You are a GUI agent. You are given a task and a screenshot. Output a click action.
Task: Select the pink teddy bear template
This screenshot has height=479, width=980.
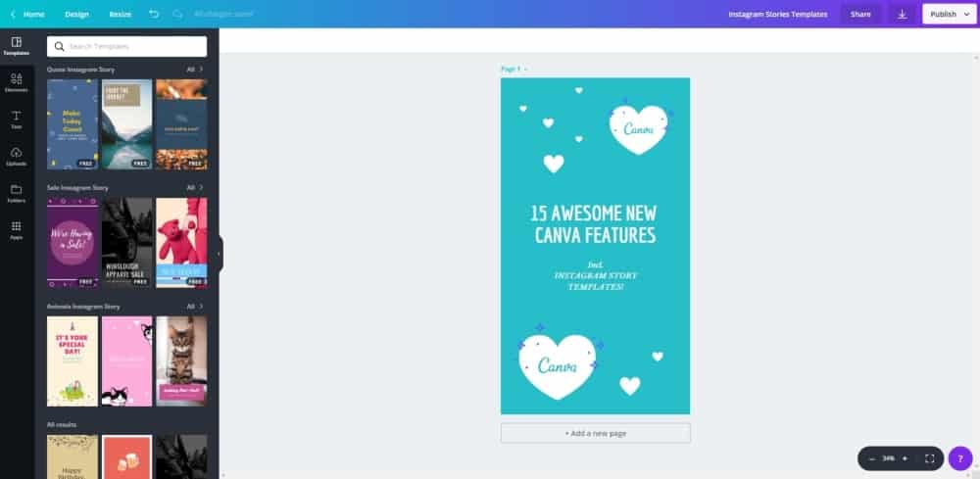[x=181, y=243]
